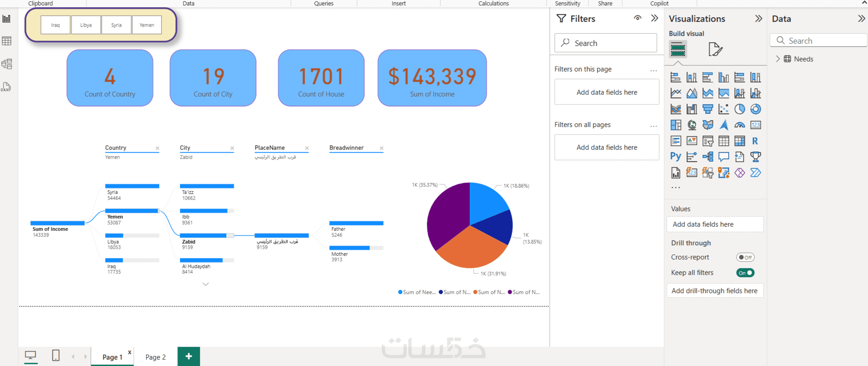Select the Power Apps visual
Image resolution: width=868 pixels, height=366 pixels.
click(739, 173)
